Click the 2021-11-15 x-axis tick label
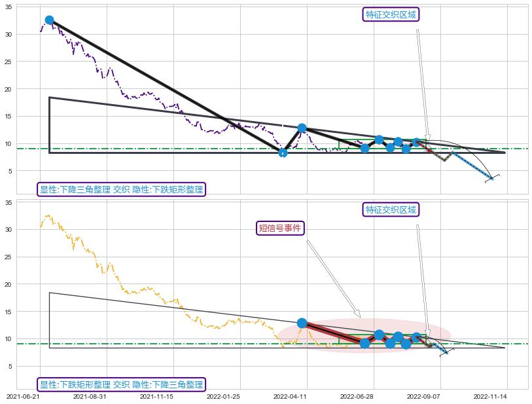The image size is (532, 404). coord(156,396)
